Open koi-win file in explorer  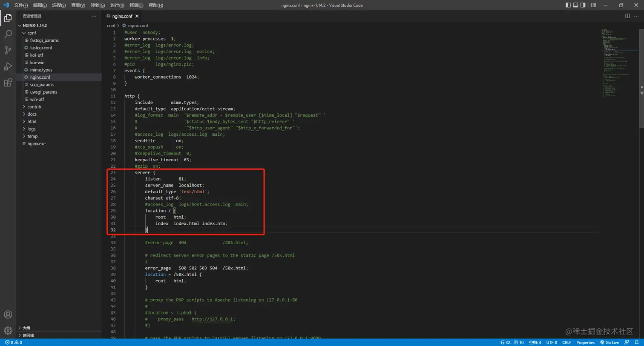(x=37, y=63)
